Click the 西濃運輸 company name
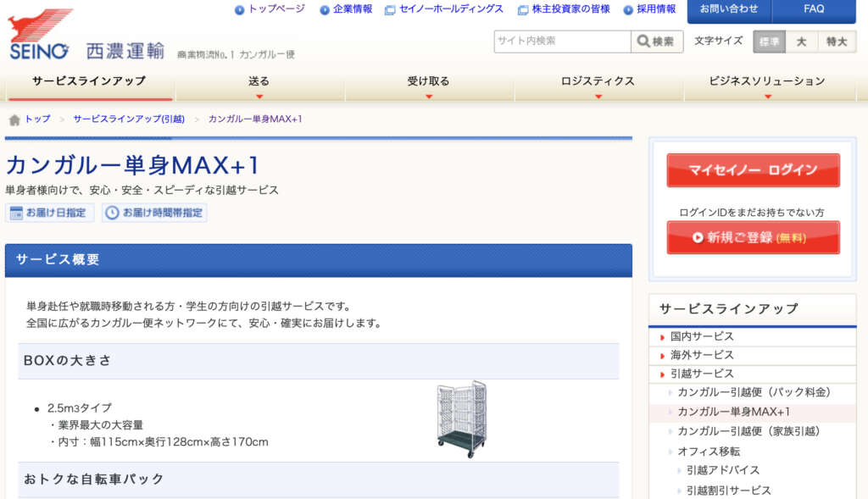Screen dimensions: 868x499 pos(125,51)
